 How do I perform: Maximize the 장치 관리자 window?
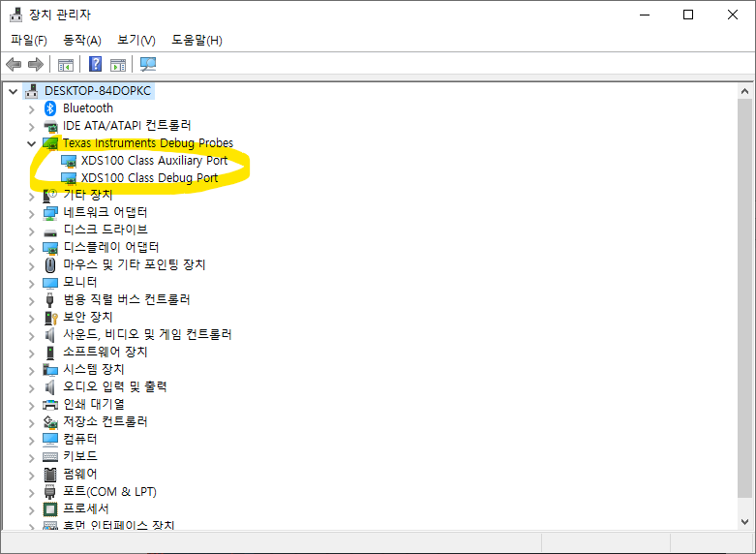tap(688, 15)
